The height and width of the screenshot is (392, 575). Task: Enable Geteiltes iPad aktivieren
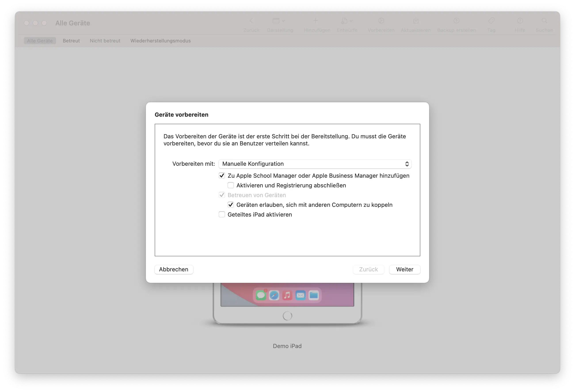tap(222, 214)
